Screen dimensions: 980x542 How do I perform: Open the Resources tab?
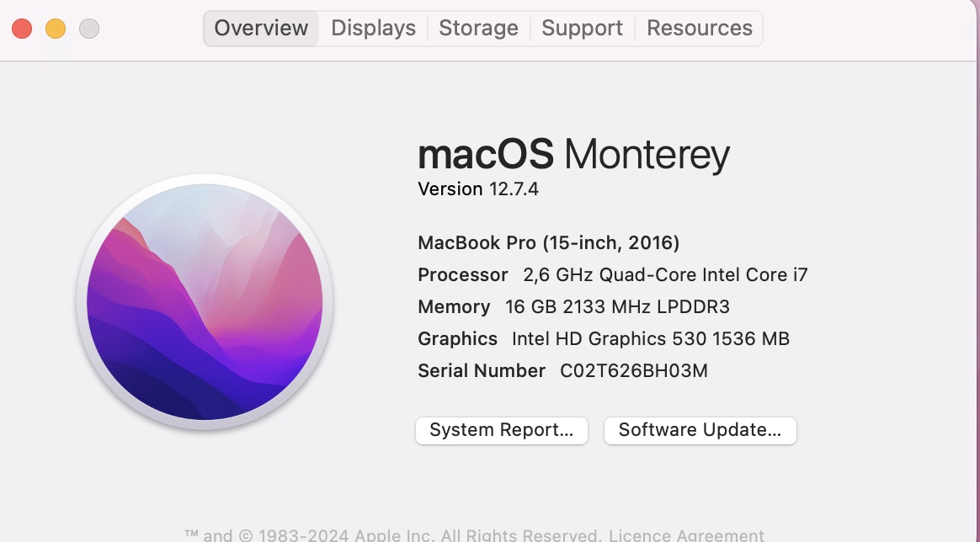tap(699, 28)
